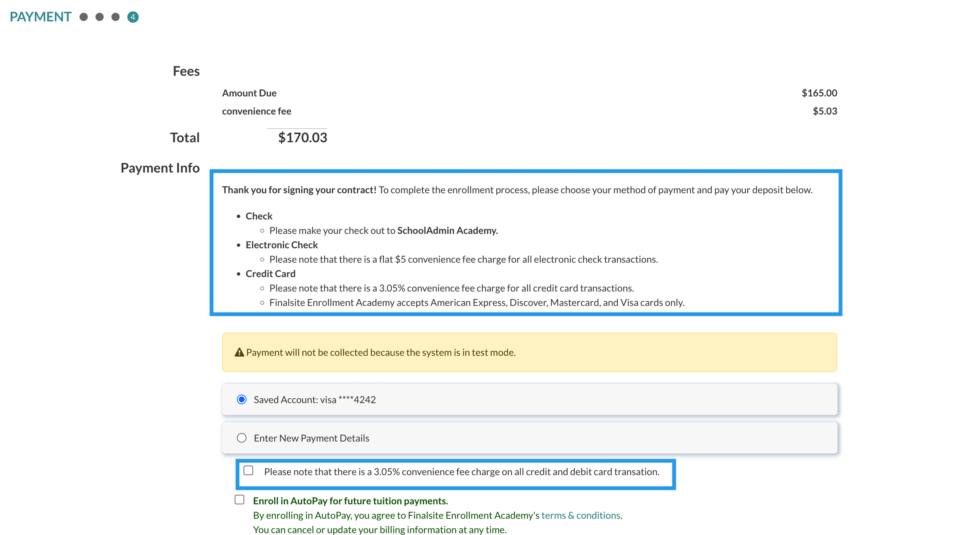Choose Enter New Payment Details radio option
Viewport: 980px width, 535px height.
coord(242,438)
